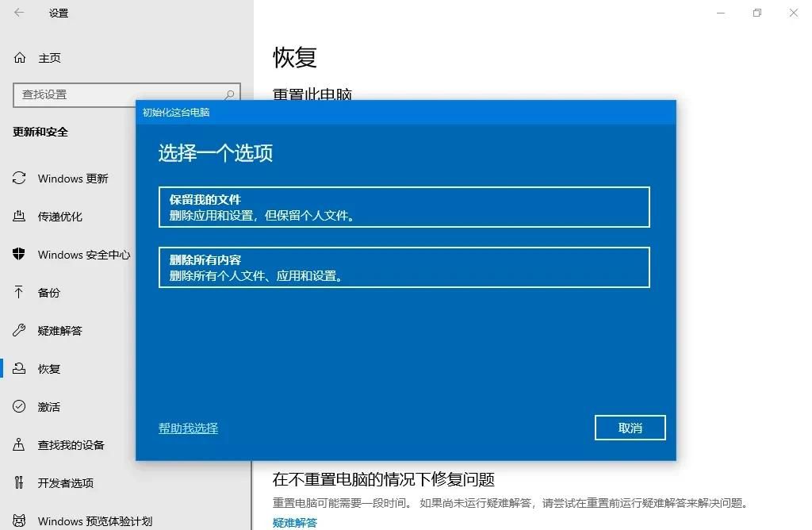This screenshot has width=812, height=530.
Task: Click the back arrow at top left
Action: click(x=18, y=13)
